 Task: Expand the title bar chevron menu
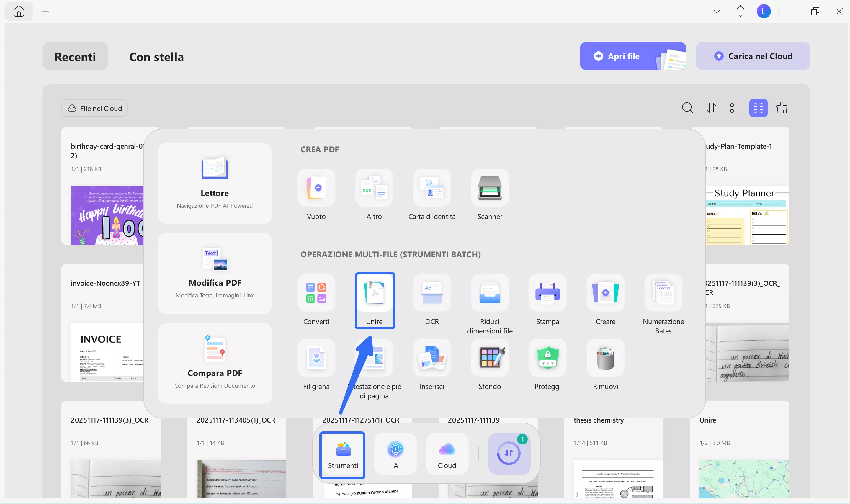point(716,12)
